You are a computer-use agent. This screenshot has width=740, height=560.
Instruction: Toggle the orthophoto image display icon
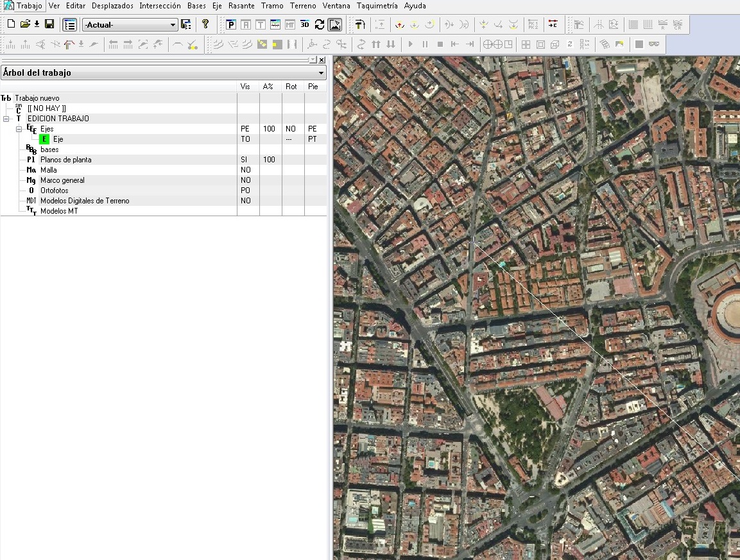[334, 24]
